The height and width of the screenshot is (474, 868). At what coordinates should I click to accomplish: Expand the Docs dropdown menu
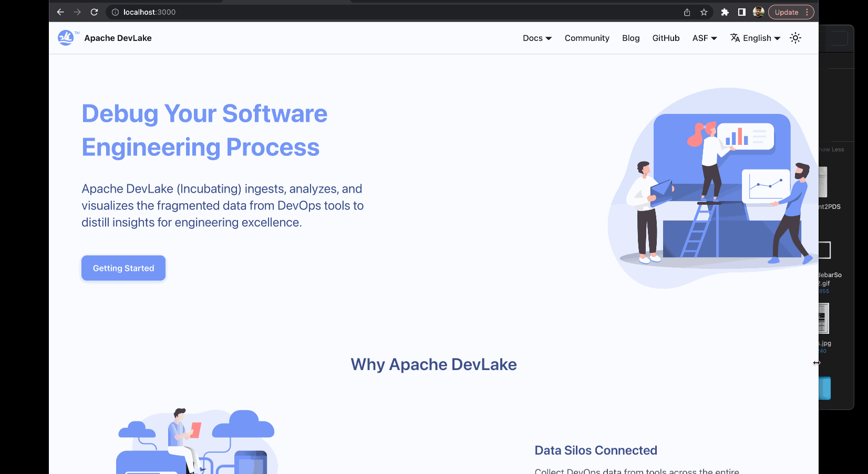[x=537, y=38]
